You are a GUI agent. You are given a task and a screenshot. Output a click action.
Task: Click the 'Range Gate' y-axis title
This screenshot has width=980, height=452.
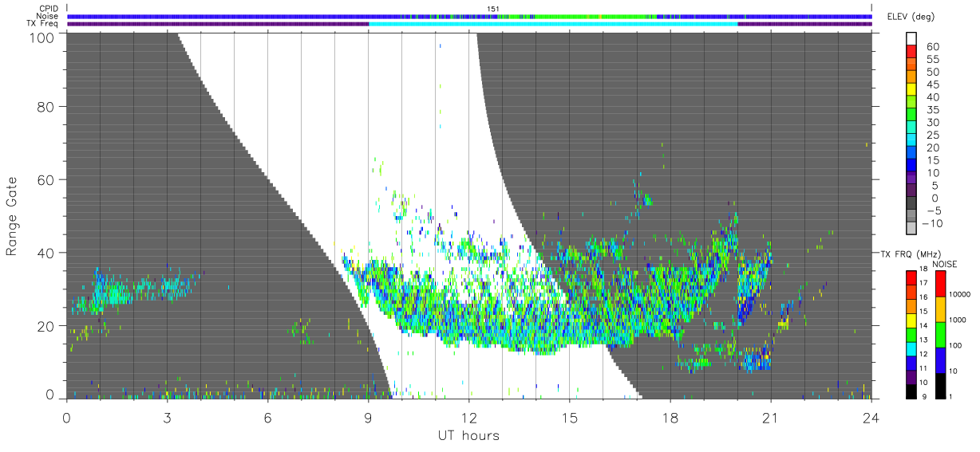(x=12, y=215)
